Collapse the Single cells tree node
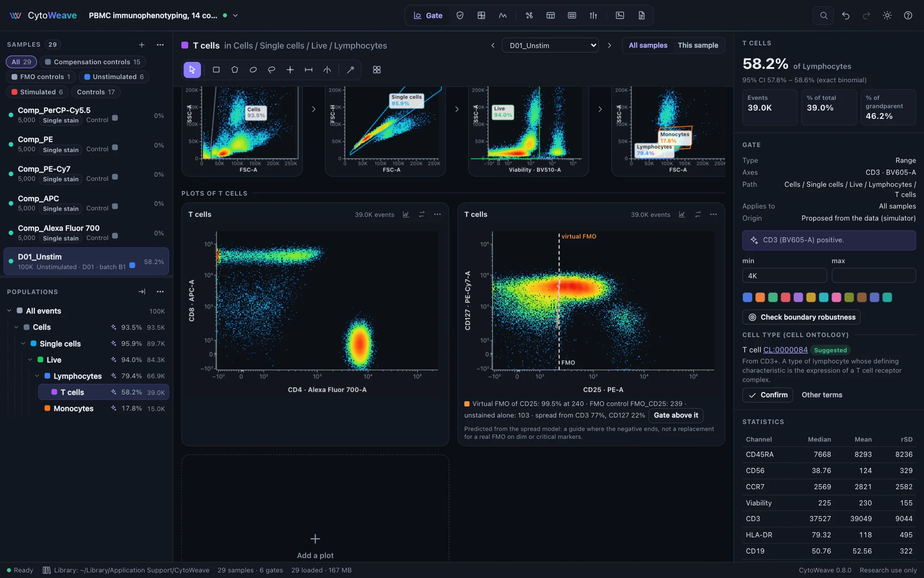Viewport: 924px width, 578px height. pyautogui.click(x=23, y=344)
